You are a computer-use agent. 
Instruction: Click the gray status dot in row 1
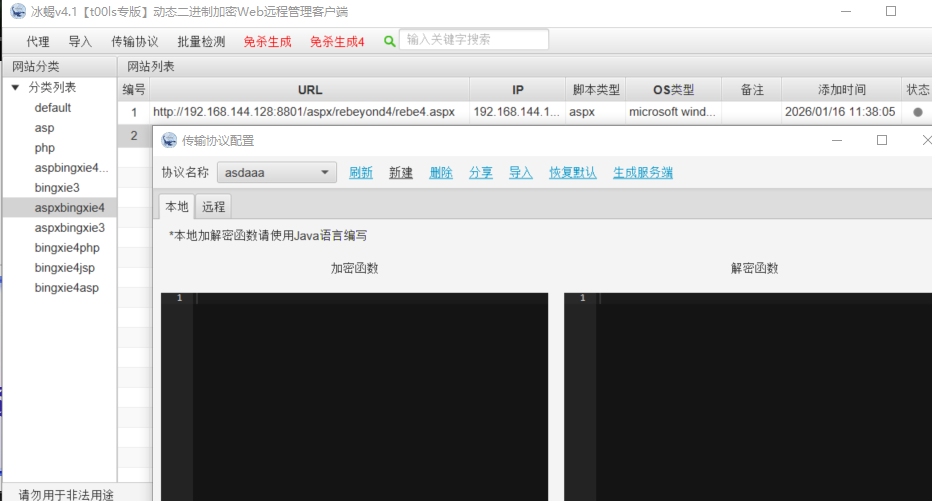[x=917, y=112]
